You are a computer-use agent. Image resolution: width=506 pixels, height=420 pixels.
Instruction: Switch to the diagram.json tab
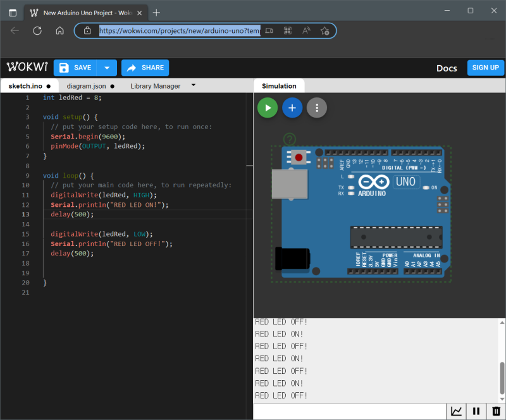click(x=87, y=86)
